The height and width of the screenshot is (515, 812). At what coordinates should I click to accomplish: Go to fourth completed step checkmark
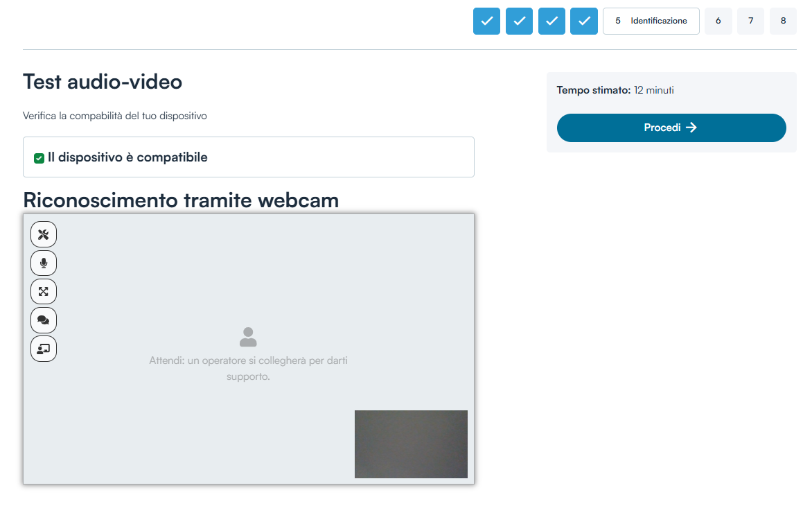584,21
